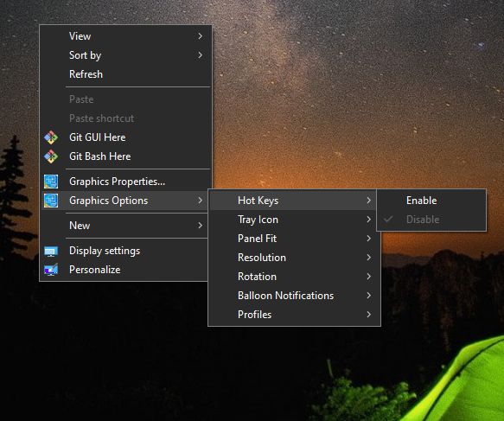Open Personalize

pos(125,270)
